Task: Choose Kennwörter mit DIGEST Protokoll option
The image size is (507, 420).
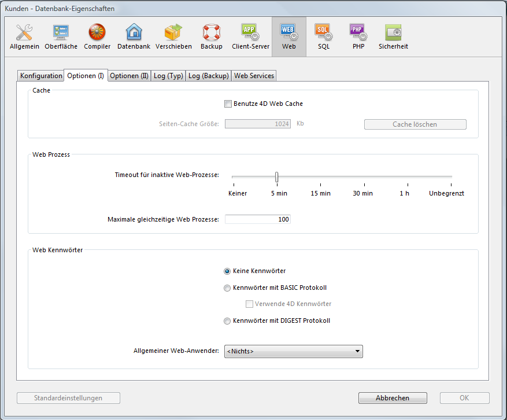Action: 227,321
